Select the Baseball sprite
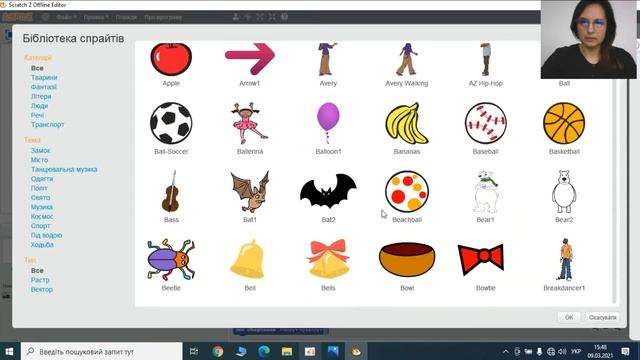 485,123
